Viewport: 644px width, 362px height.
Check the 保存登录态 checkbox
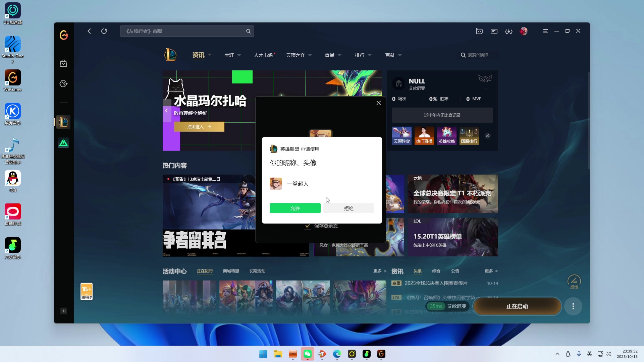pos(307,226)
